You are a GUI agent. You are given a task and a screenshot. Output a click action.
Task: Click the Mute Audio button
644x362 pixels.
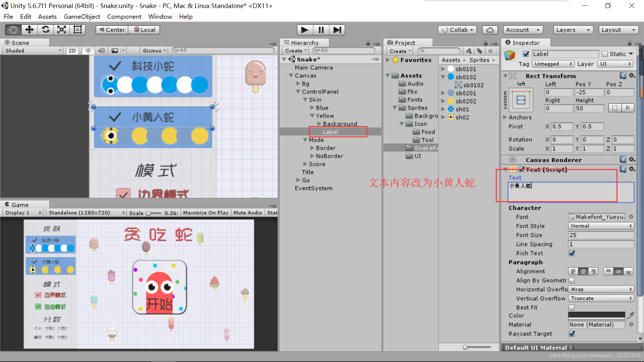click(248, 213)
